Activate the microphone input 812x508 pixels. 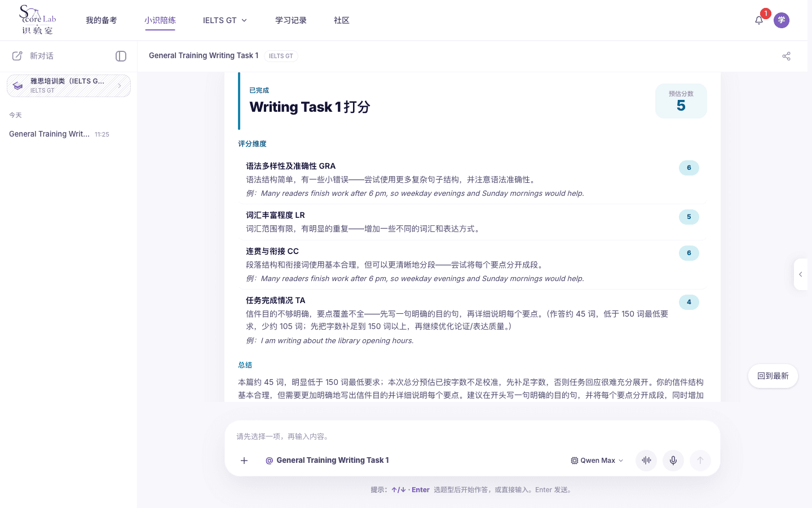pos(673,461)
